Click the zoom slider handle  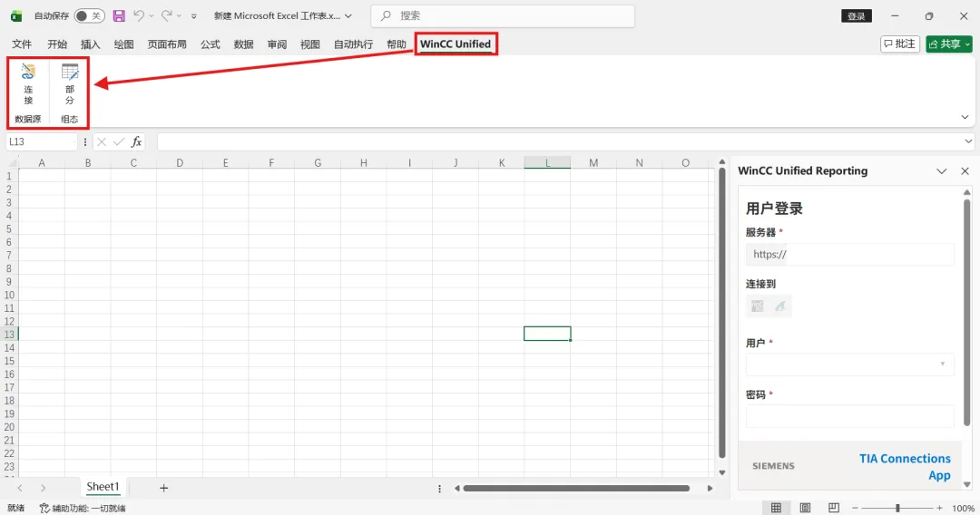click(897, 508)
